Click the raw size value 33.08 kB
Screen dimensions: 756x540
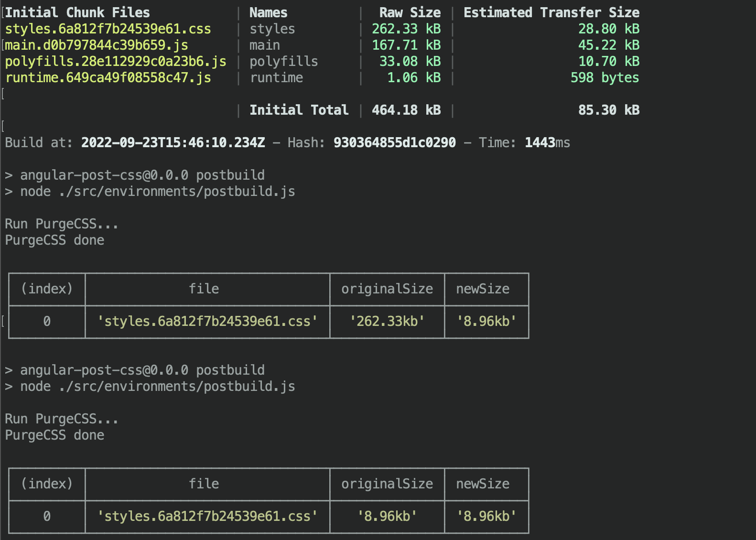point(410,62)
